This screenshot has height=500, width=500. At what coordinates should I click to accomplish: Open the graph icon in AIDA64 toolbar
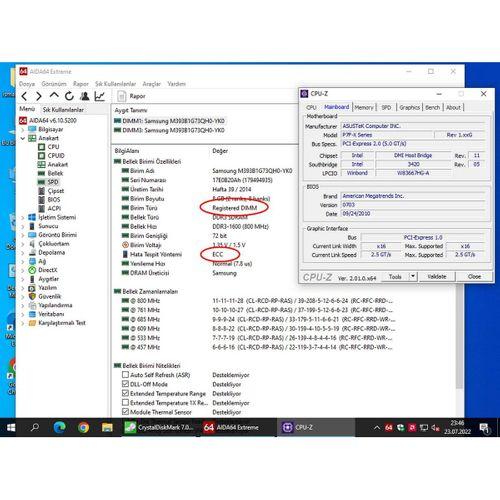[100, 96]
